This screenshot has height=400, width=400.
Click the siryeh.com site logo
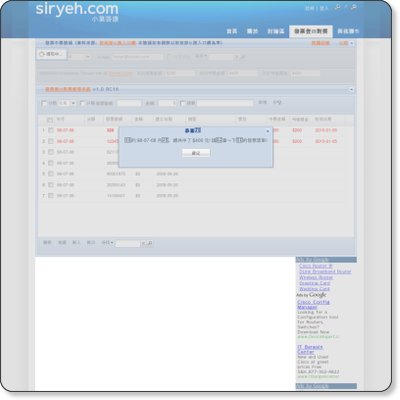[x=77, y=9]
